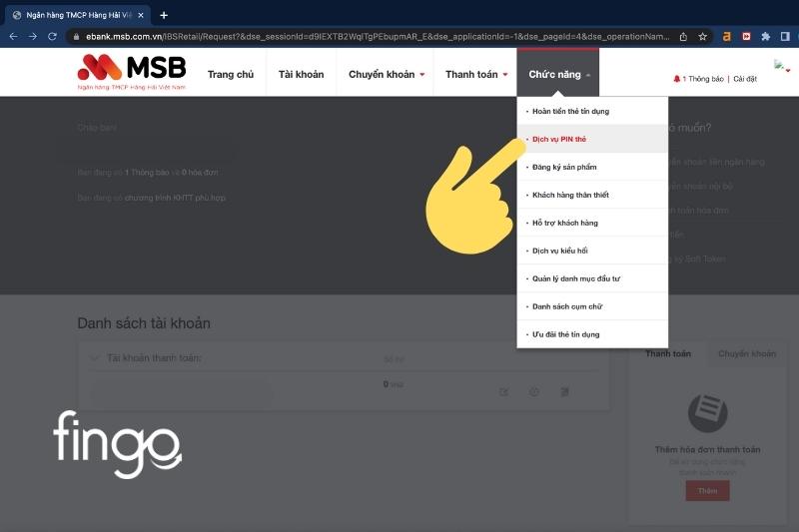
Task: Click the clock history icon in account row
Action: (x=534, y=391)
